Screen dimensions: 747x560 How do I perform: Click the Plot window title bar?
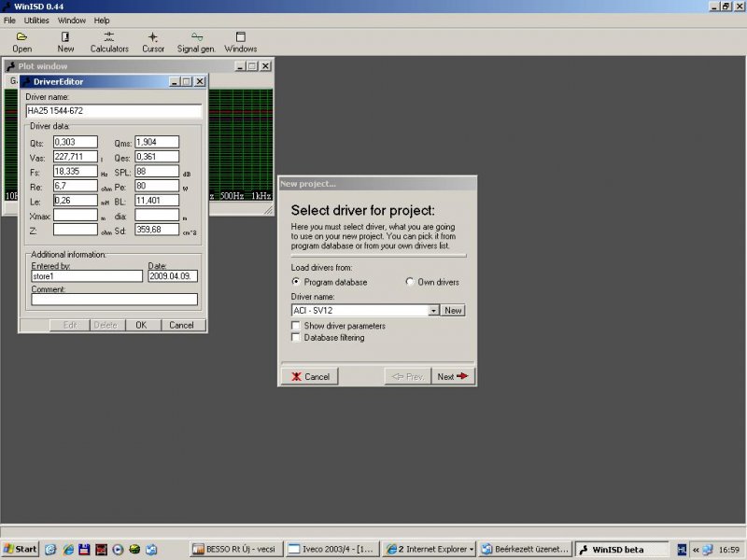pos(138,66)
